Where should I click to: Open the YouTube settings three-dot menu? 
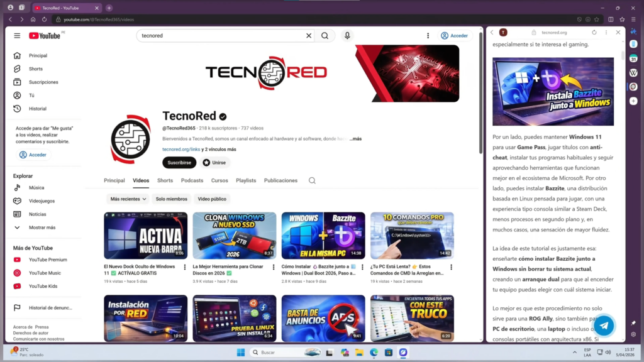pyautogui.click(x=428, y=36)
